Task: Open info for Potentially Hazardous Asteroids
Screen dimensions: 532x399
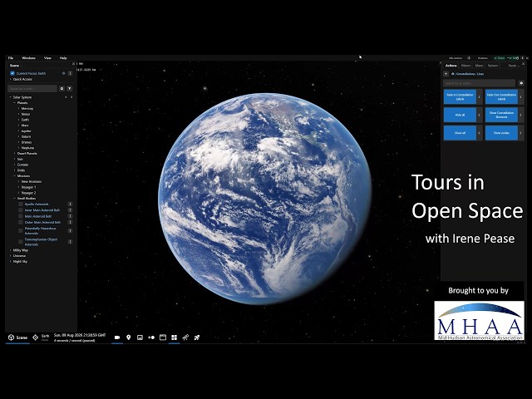Action: coord(70,231)
